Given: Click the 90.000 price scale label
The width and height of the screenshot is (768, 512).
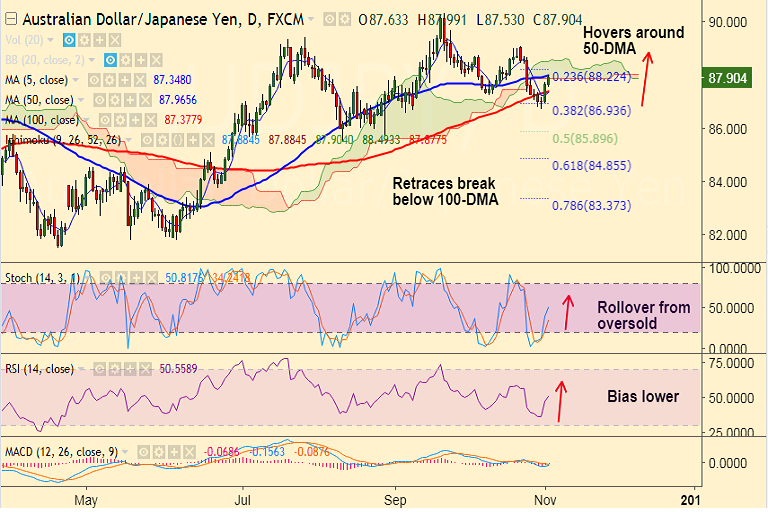Looking at the screenshot, I should click(x=728, y=23).
